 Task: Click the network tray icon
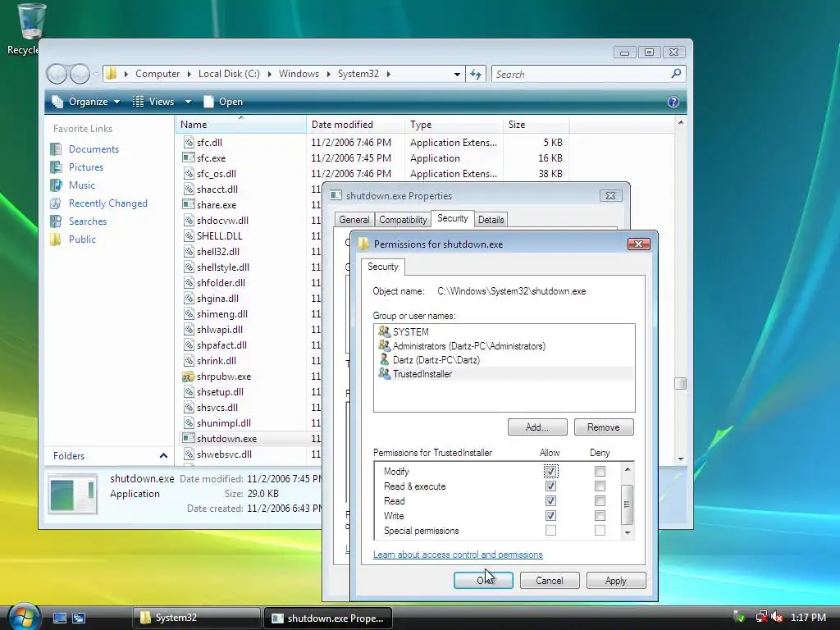[761, 617]
